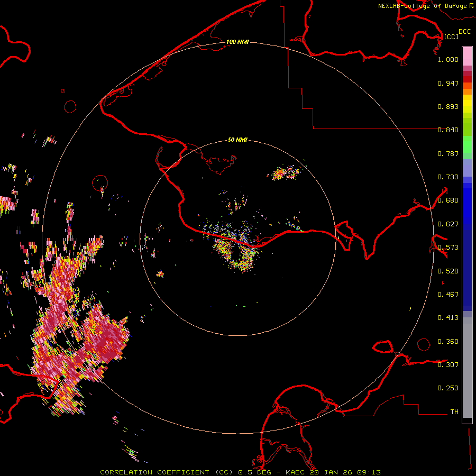
Task: Select the 0.840 value on the color scale
Action: click(448, 130)
